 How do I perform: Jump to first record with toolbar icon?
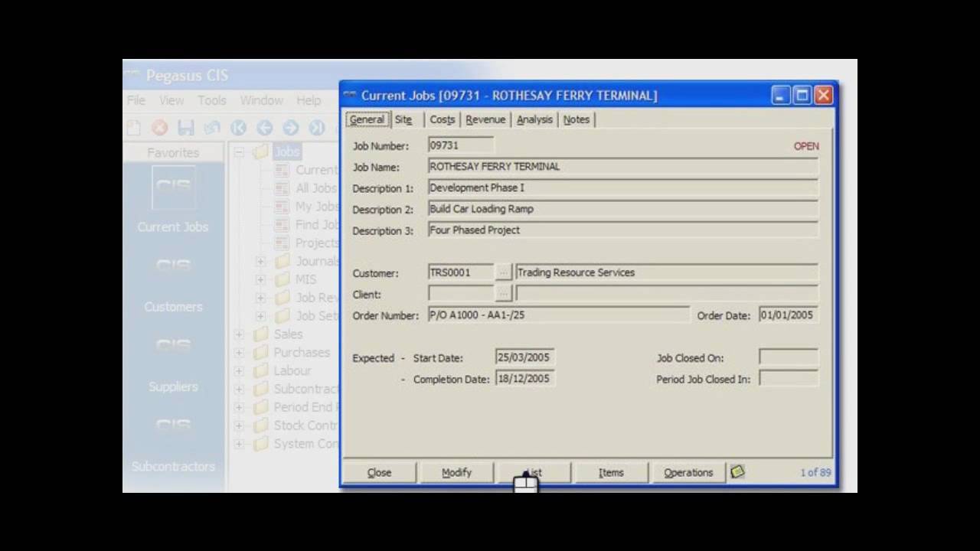pyautogui.click(x=238, y=128)
